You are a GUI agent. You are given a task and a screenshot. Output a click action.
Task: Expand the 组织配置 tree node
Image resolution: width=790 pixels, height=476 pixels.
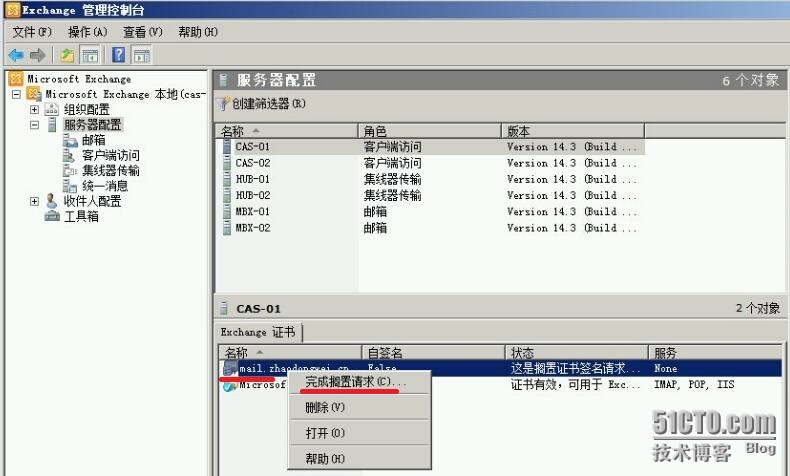coord(34,109)
